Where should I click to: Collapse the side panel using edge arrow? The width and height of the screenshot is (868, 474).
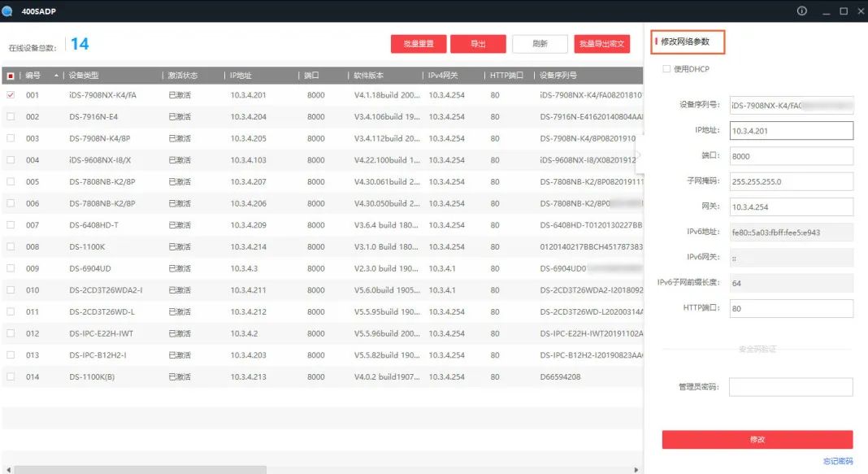click(639, 154)
